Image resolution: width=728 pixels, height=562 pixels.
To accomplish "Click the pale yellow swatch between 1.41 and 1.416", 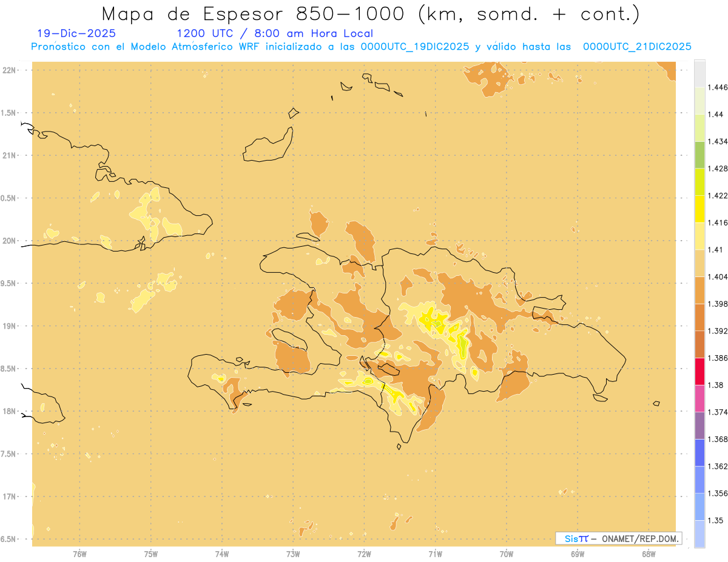I will [x=699, y=236].
